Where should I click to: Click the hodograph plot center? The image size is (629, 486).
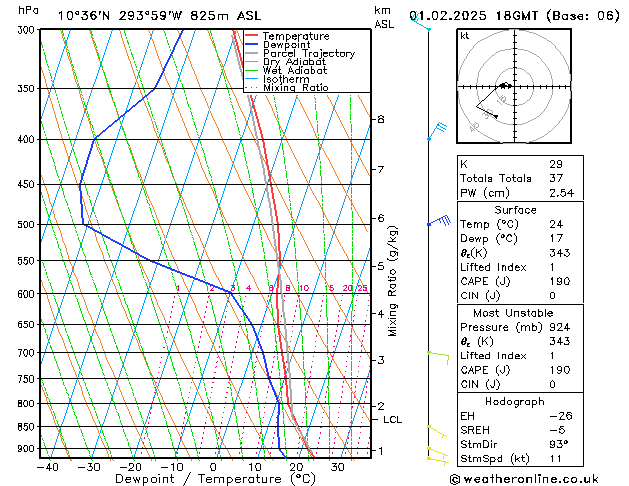coord(515,86)
